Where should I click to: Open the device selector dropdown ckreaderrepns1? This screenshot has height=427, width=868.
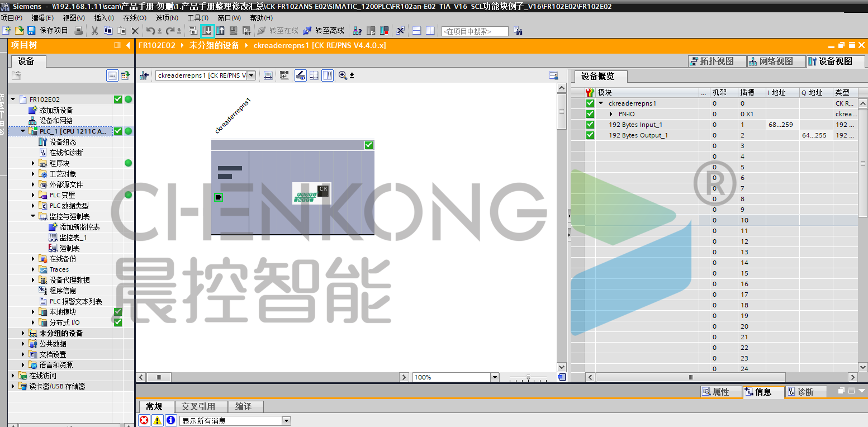[x=251, y=75]
